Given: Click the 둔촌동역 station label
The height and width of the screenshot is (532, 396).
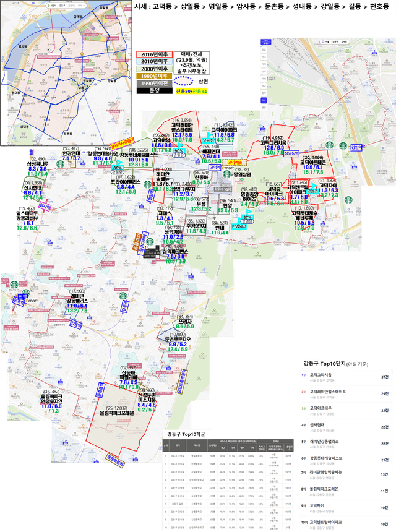Looking at the screenshot, I should (x=100, y=390).
